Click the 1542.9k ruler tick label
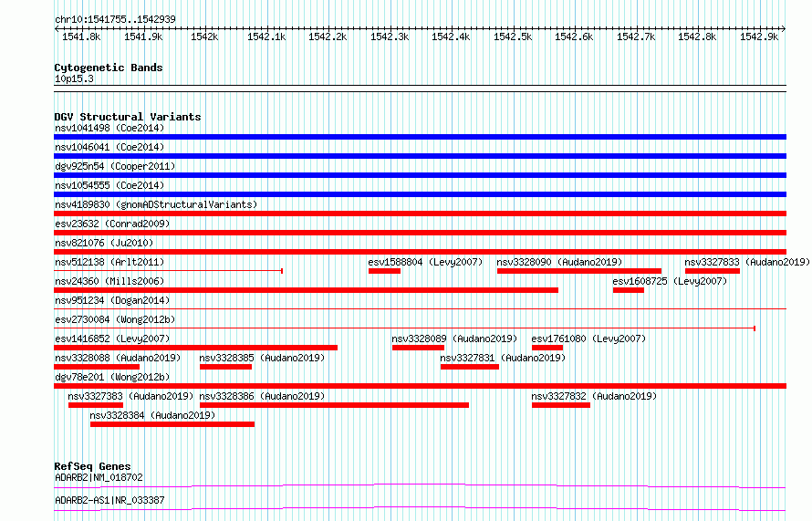Image resolution: width=812 pixels, height=521 pixels. click(759, 36)
